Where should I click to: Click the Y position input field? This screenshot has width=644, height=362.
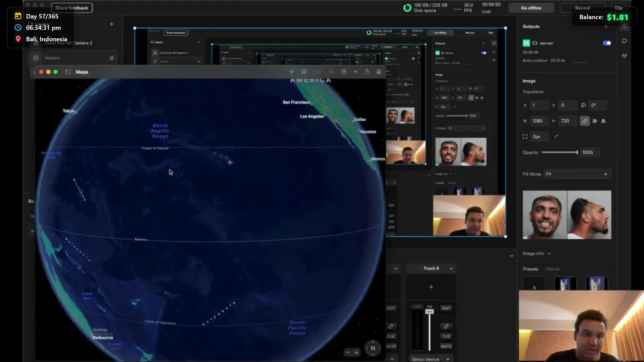[x=567, y=106]
